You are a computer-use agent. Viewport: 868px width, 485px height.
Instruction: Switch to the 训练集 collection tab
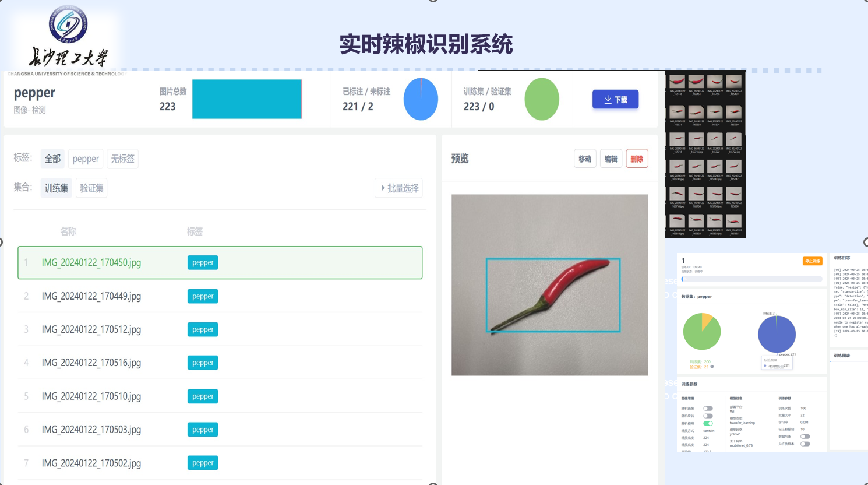click(x=57, y=188)
